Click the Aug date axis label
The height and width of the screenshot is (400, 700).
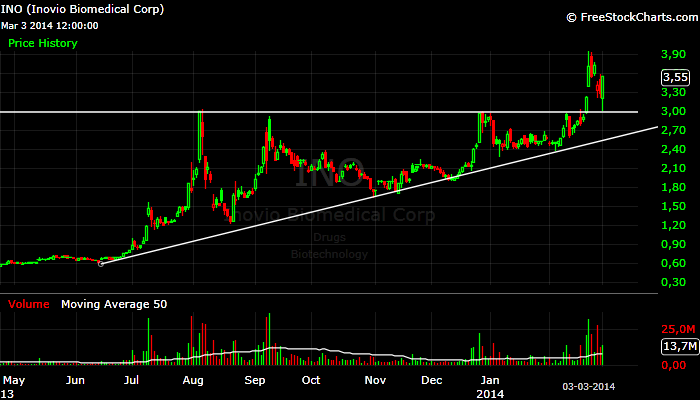pos(193,380)
